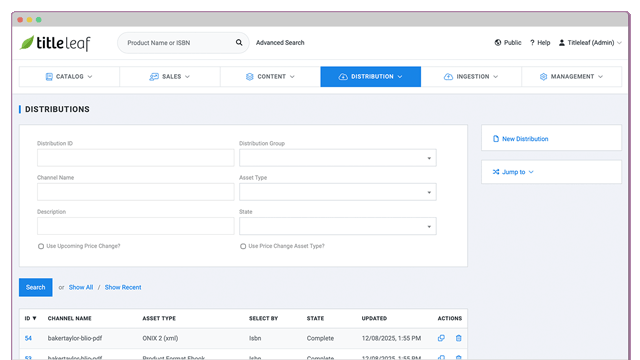Open the Content menu
This screenshot has width=640, height=360.
click(x=270, y=77)
